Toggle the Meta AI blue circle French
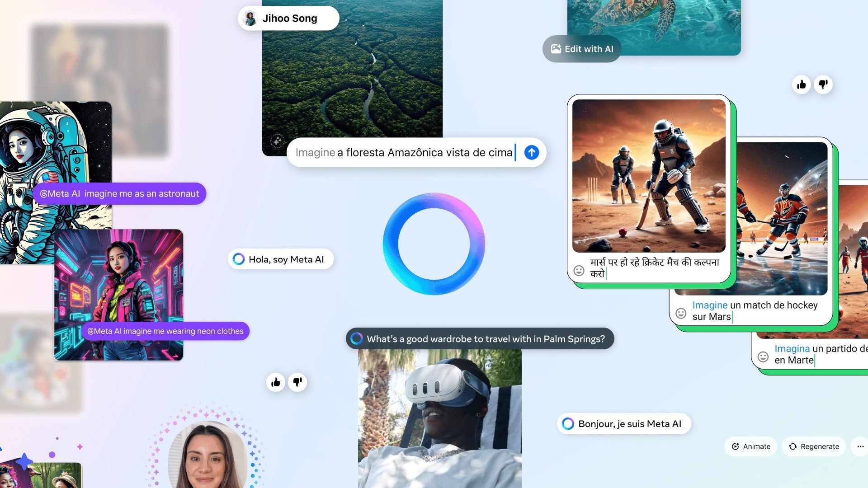The height and width of the screenshot is (488, 868). pyautogui.click(x=567, y=424)
